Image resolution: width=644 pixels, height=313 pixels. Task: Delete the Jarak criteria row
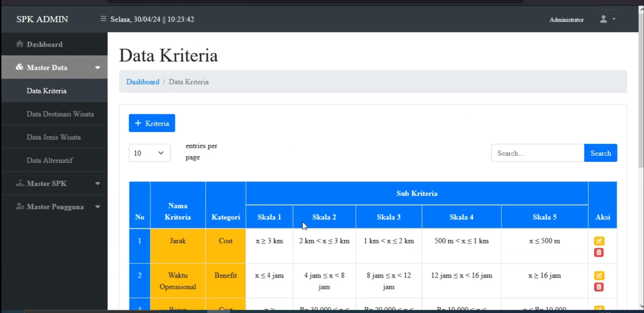tap(599, 253)
